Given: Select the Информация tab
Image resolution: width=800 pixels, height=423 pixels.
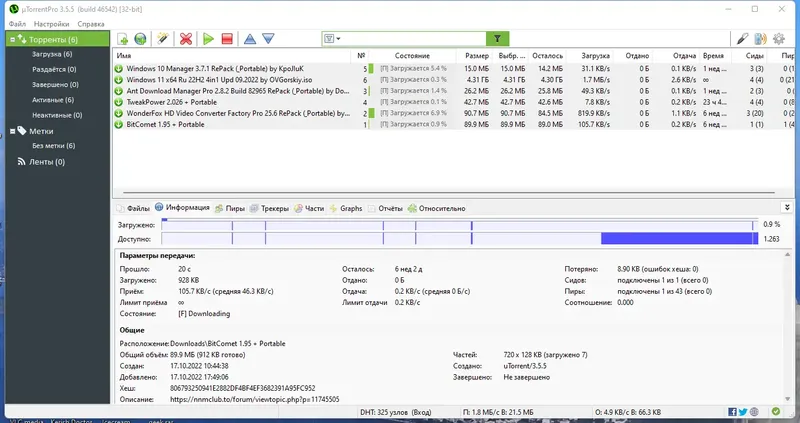Looking at the screenshot, I should coord(182,207).
